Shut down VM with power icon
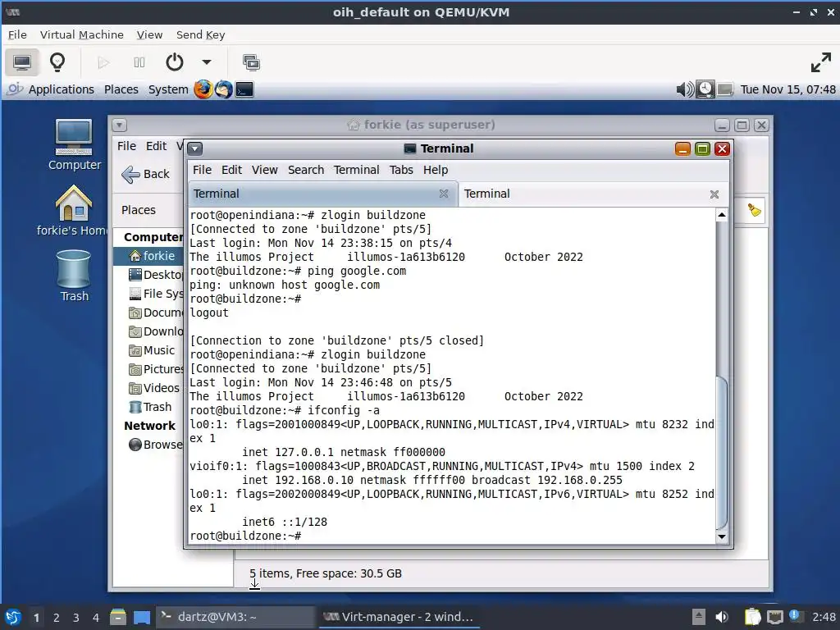Image resolution: width=840 pixels, height=630 pixels. (175, 62)
